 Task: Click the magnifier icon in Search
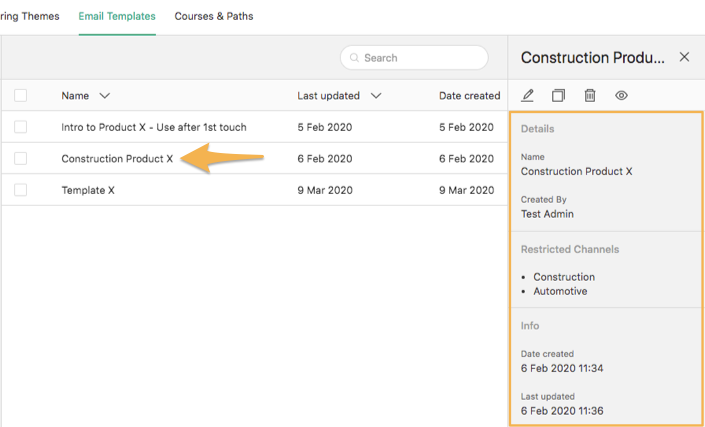tap(354, 58)
